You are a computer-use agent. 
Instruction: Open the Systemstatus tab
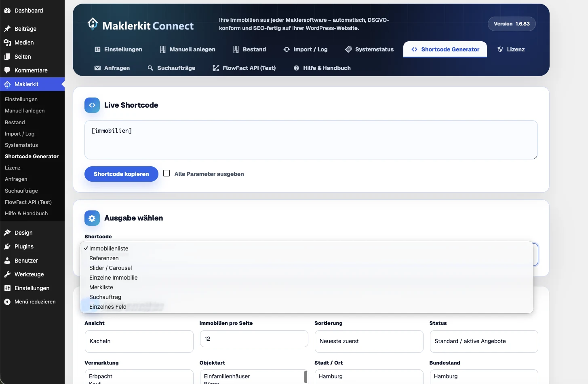[x=369, y=49]
